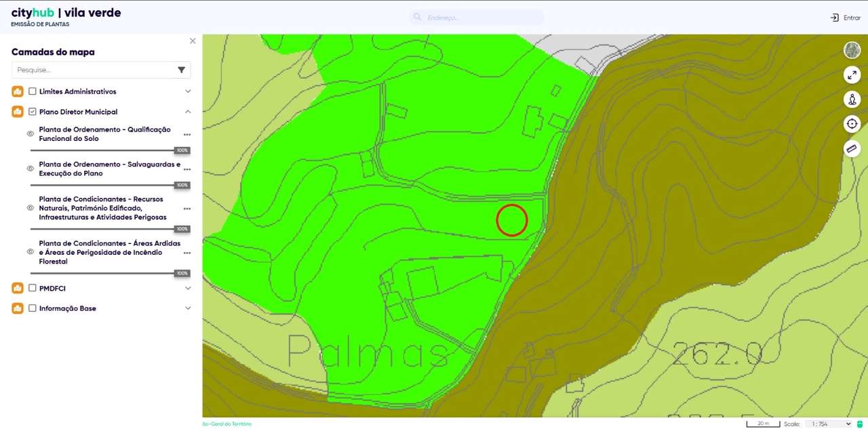Open the map scale 1:754 dropdown
This screenshot has height=431, width=868.
tap(828, 424)
